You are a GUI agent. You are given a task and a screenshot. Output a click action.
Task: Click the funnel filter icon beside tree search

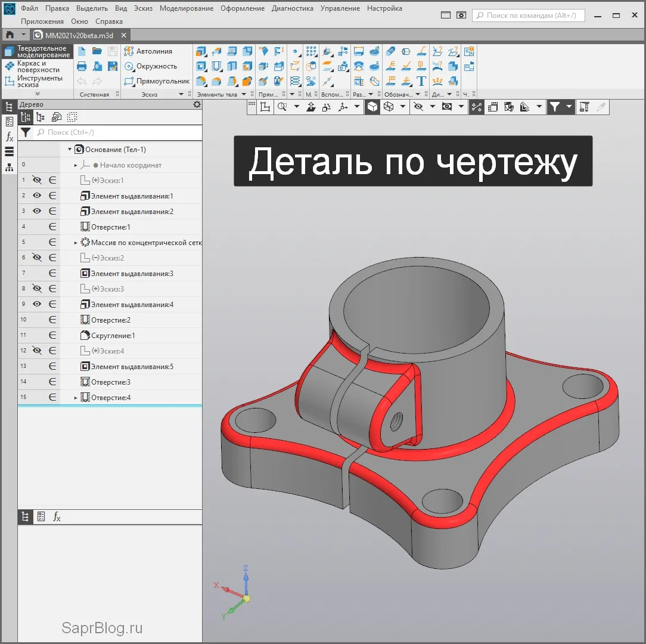pyautogui.click(x=26, y=132)
